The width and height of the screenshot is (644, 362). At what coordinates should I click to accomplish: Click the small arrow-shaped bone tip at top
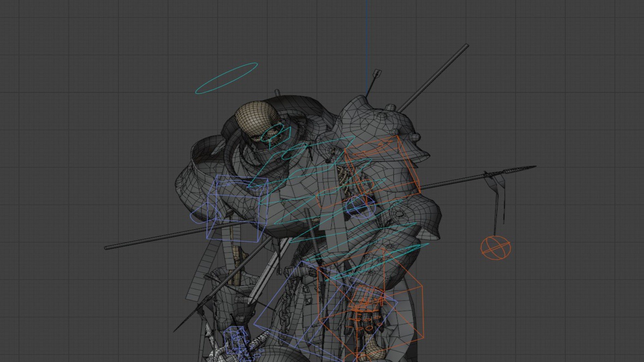click(x=378, y=73)
